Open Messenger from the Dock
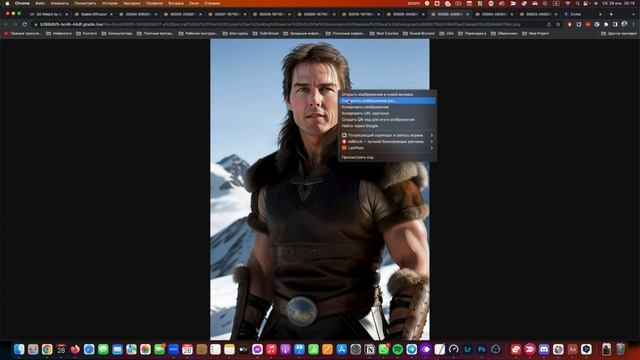This screenshot has height=360, width=640. (257, 349)
